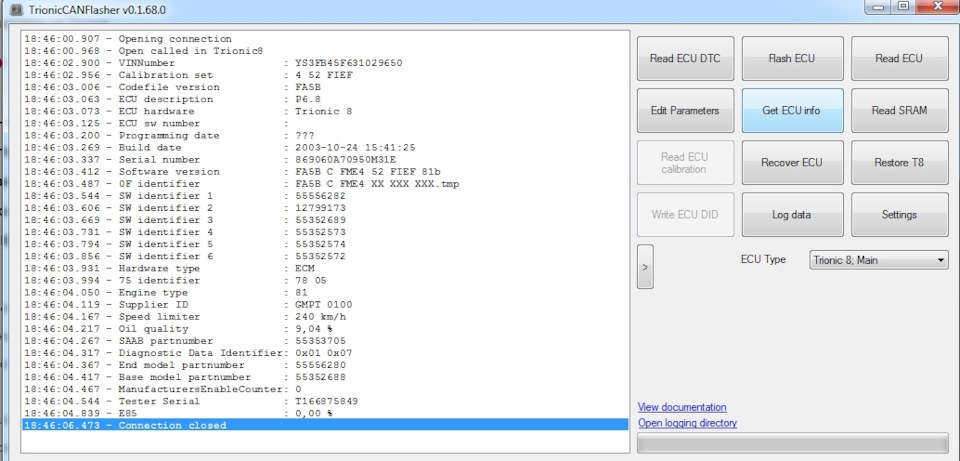The height and width of the screenshot is (461, 960).
Task: Open the View documentation link
Action: coord(682,407)
